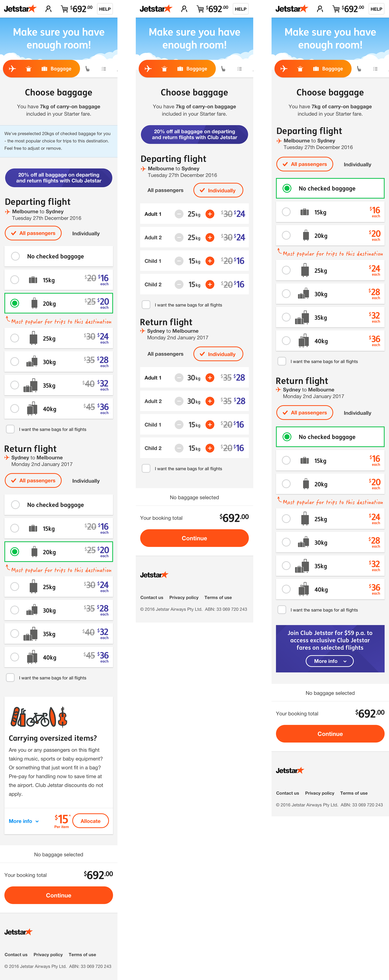Switch to All passengers in middle return flight
389x980 pixels.
(x=165, y=354)
